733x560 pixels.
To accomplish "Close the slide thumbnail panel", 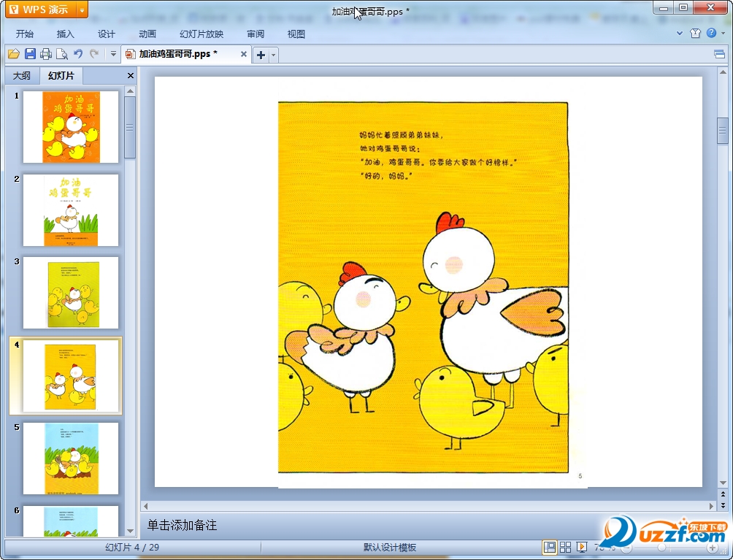I will click(131, 76).
